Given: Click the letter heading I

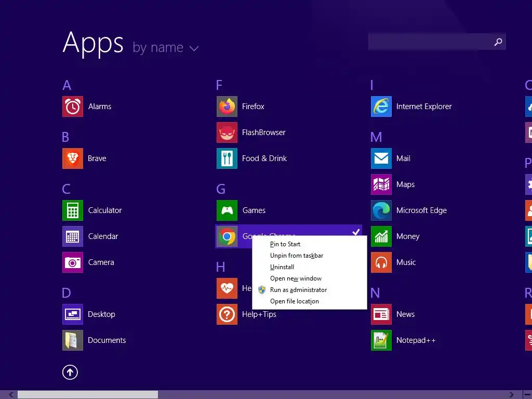Looking at the screenshot, I should click(372, 85).
